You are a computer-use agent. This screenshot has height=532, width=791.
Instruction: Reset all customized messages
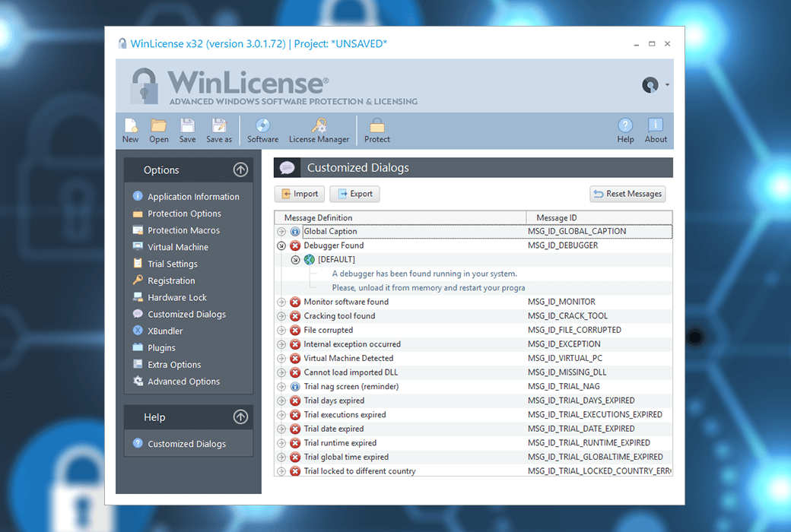point(627,194)
